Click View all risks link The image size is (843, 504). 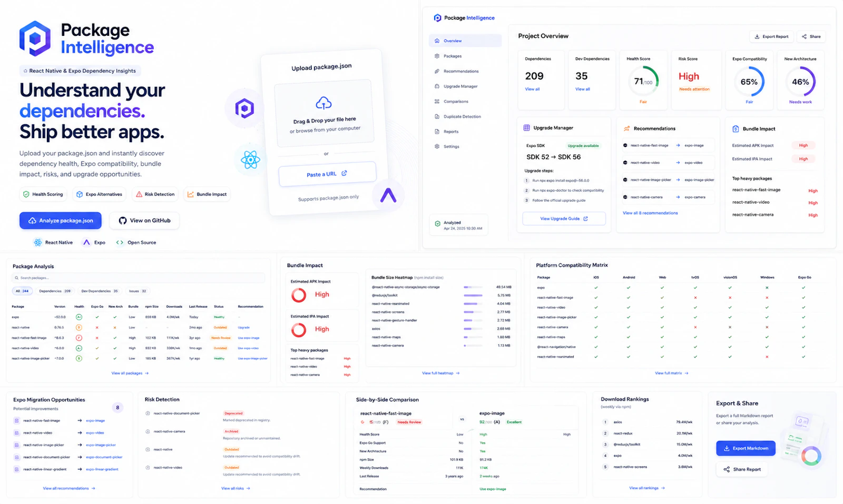[x=236, y=489]
